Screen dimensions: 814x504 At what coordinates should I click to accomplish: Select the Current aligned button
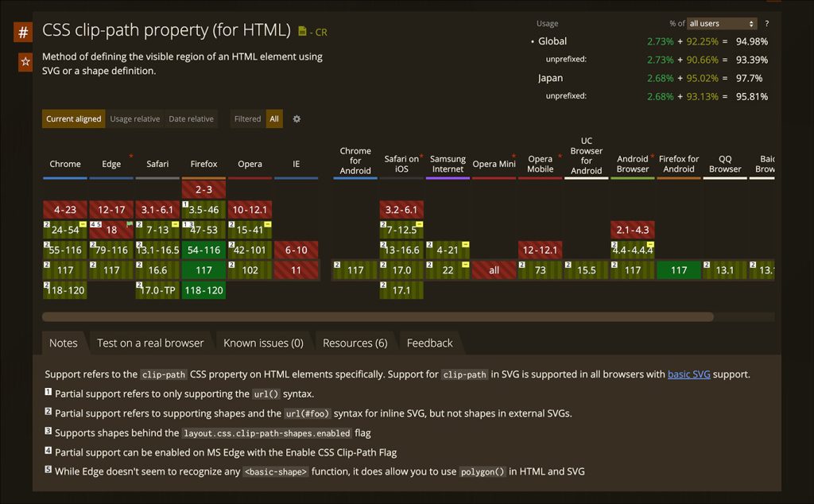tap(73, 119)
